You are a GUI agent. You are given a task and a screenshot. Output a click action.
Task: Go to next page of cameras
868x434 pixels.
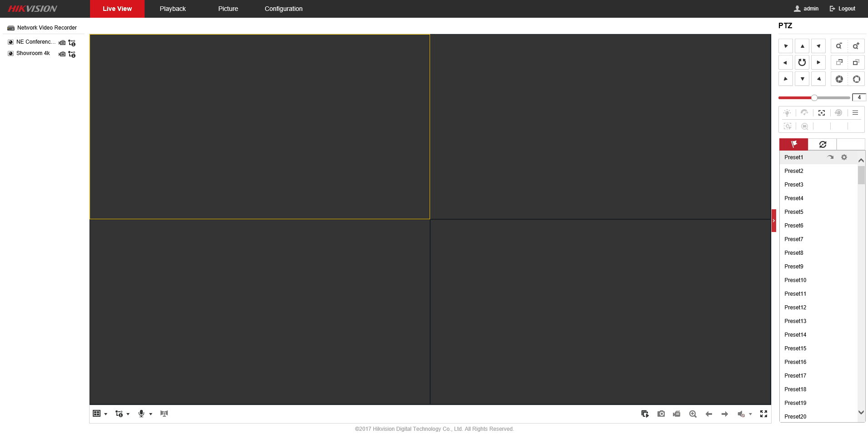[x=725, y=414]
